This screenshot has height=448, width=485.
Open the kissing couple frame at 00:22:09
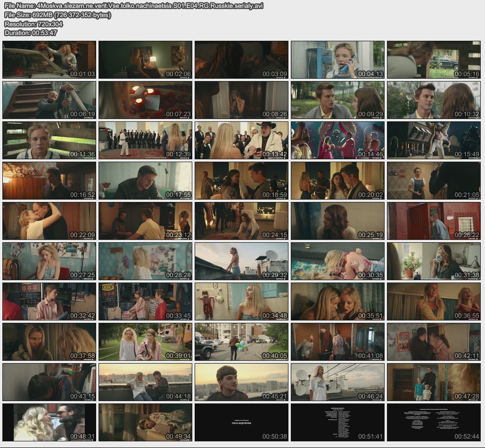[49, 221]
